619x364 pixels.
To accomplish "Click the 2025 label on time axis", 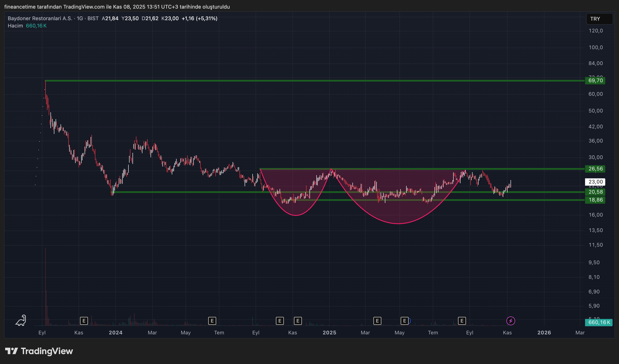I will pos(329,333).
